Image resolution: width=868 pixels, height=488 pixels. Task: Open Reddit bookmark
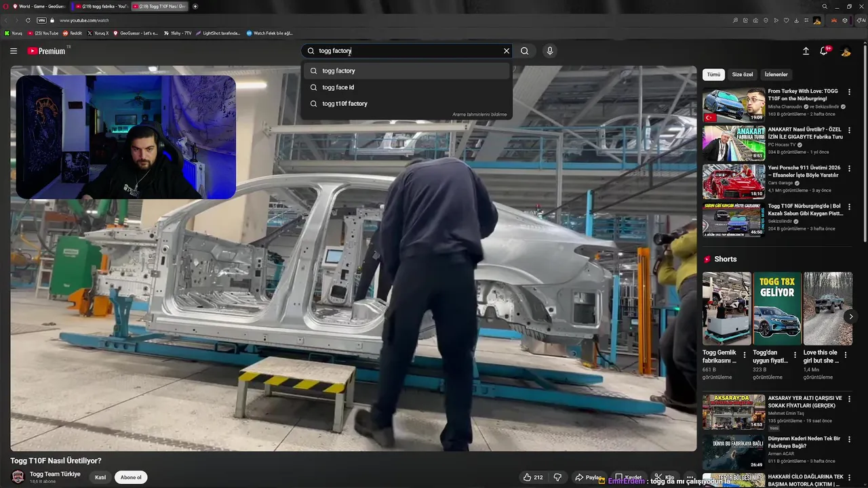click(73, 33)
